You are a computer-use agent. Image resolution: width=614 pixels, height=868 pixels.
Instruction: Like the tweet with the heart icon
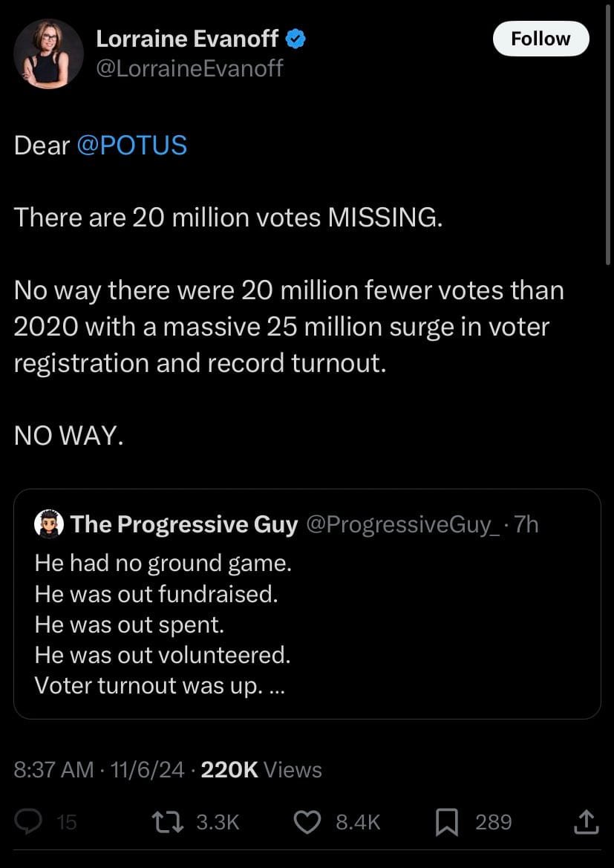pos(307,822)
